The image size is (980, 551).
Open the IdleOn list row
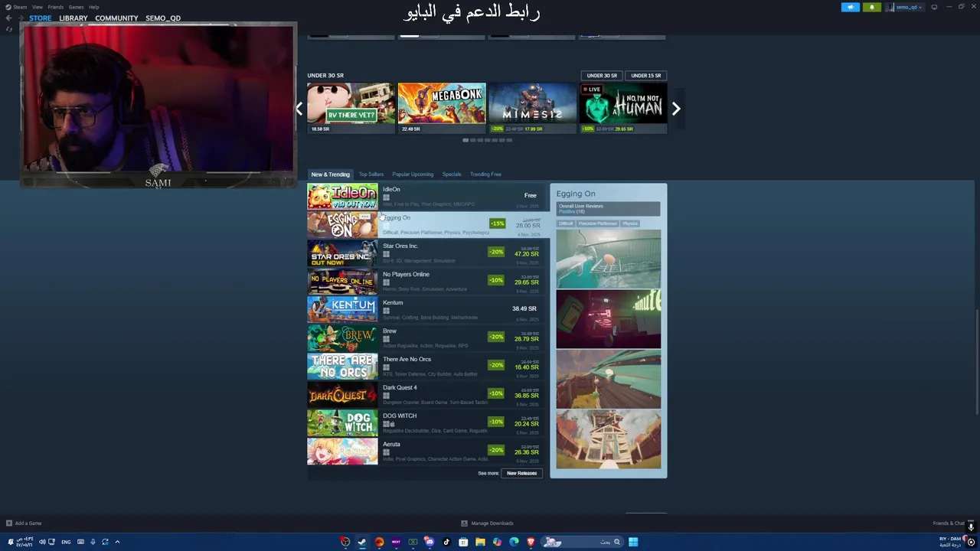pos(428,196)
